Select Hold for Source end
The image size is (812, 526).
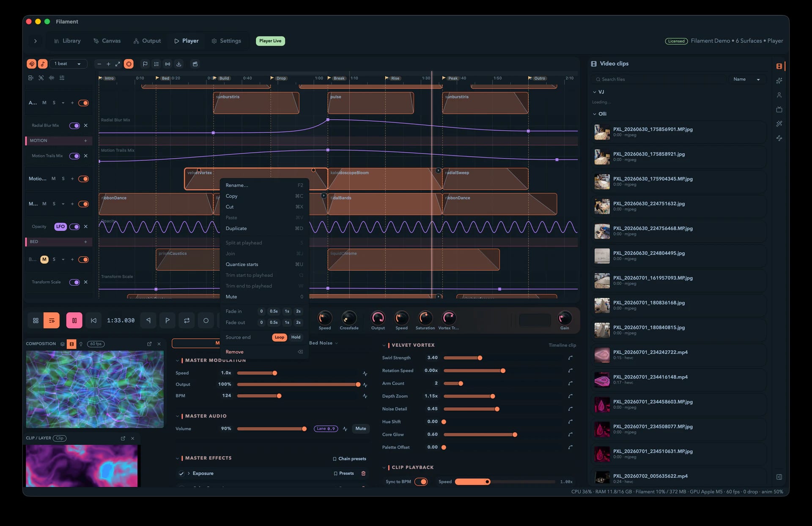point(296,337)
